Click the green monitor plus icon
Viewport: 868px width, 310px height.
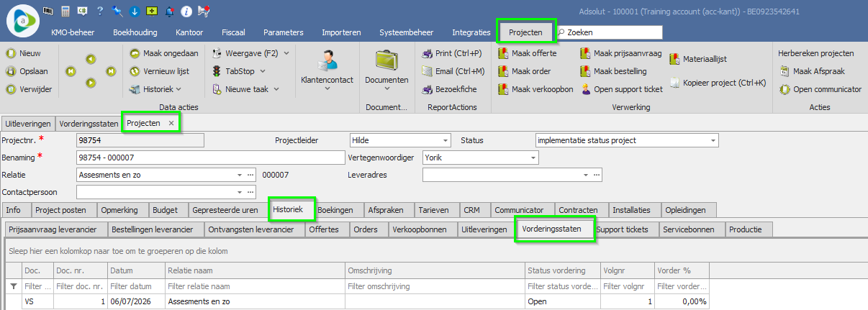(152, 11)
